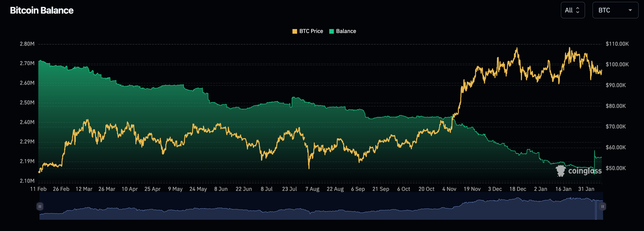Toggle Balance series via green legend square
Viewport: 644px width, 231px height.
(332, 31)
